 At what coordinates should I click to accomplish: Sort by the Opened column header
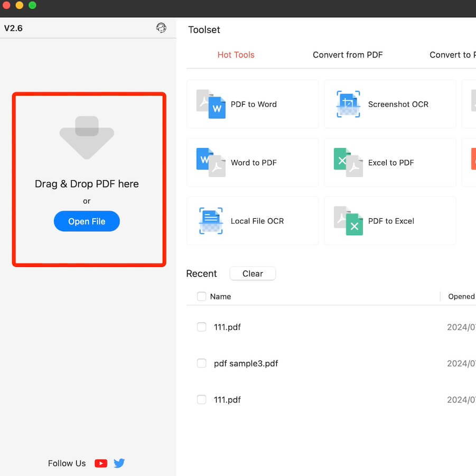tap(461, 296)
